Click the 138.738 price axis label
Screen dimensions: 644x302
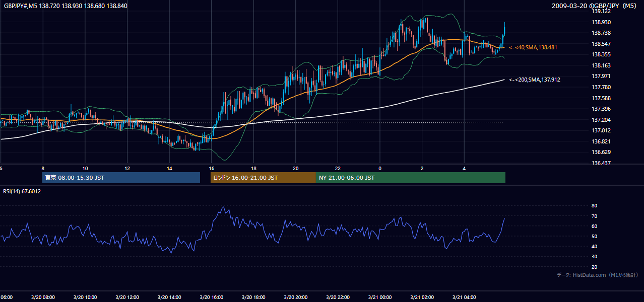601,33
